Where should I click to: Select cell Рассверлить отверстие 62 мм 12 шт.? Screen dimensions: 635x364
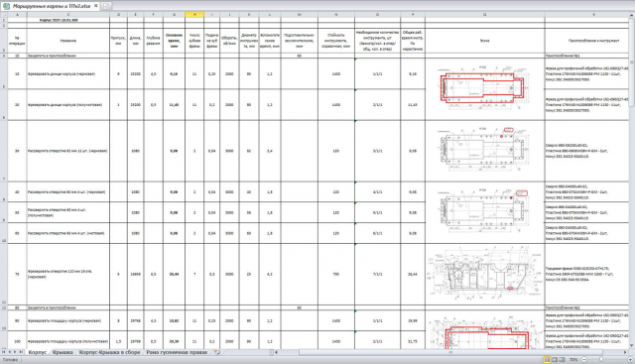click(x=68, y=151)
